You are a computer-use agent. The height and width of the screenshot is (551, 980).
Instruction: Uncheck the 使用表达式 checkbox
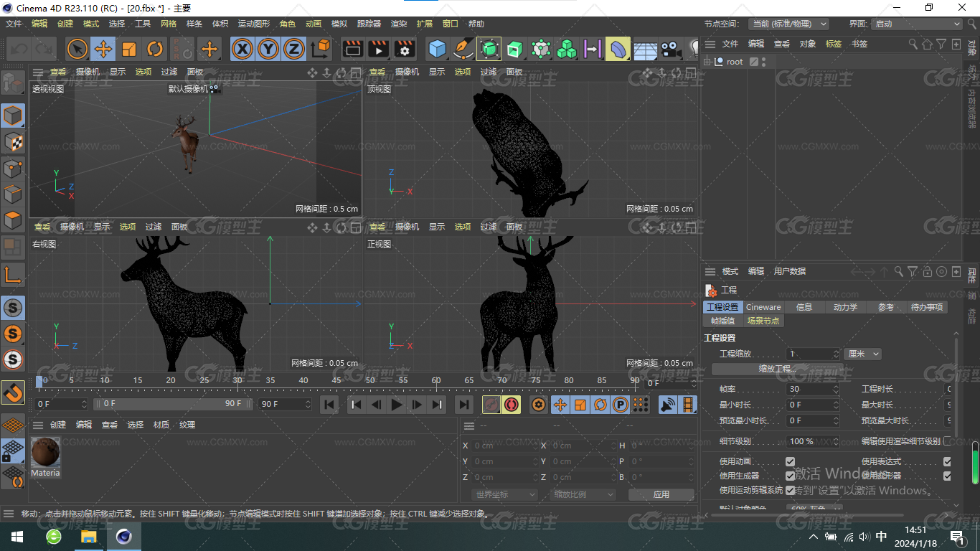click(947, 461)
